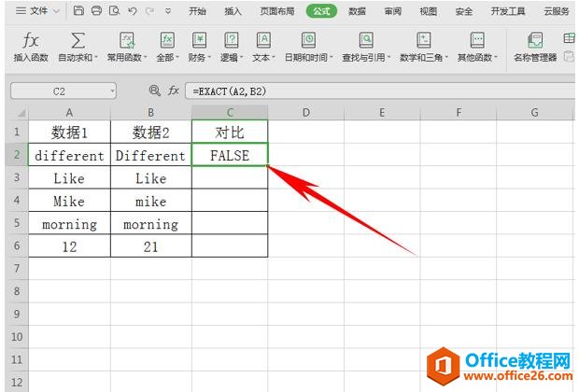Switch to the 安全 (Security) tab
579x392 pixels.
pyautogui.click(x=464, y=11)
